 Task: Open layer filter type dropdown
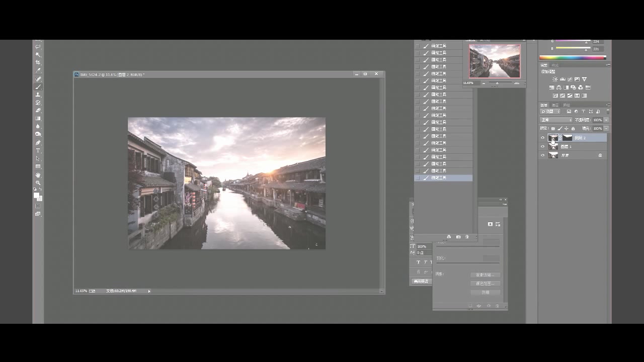coord(550,112)
